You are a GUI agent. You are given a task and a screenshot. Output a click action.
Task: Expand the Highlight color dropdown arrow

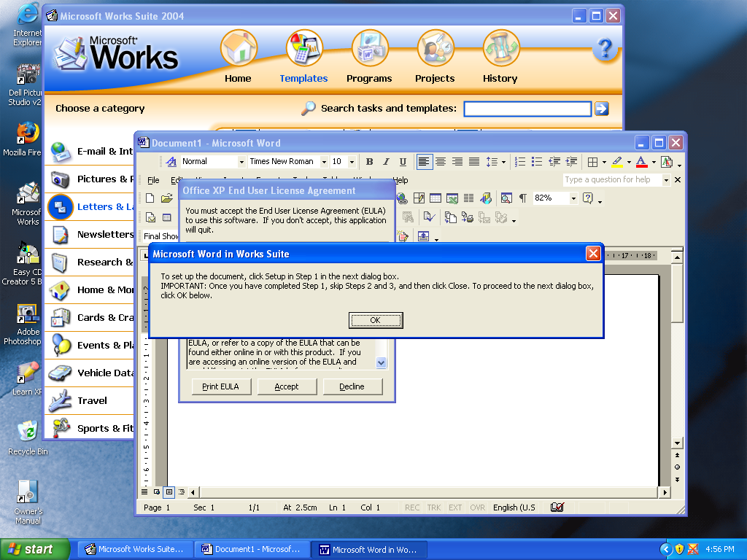(x=629, y=163)
